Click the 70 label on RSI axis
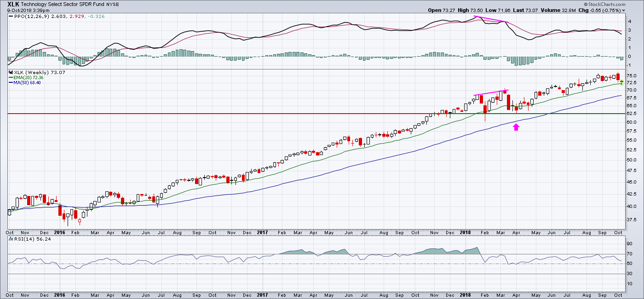This screenshot has width=644, height=299. 630,254
